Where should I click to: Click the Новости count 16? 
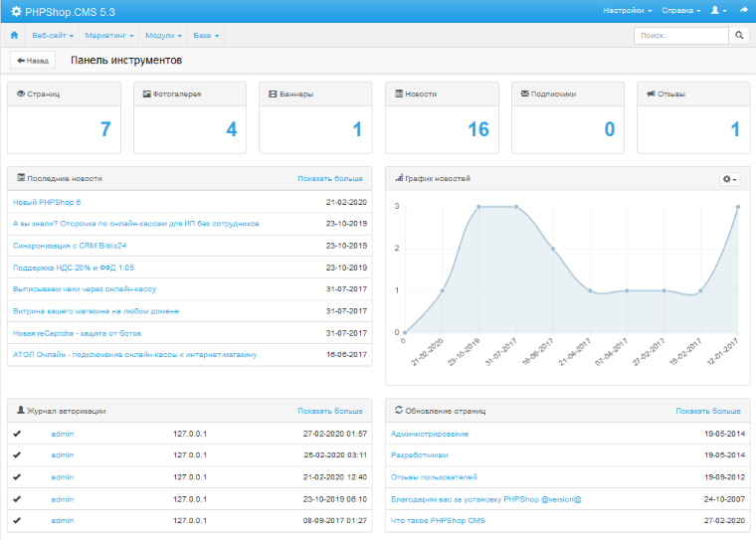pyautogui.click(x=478, y=129)
